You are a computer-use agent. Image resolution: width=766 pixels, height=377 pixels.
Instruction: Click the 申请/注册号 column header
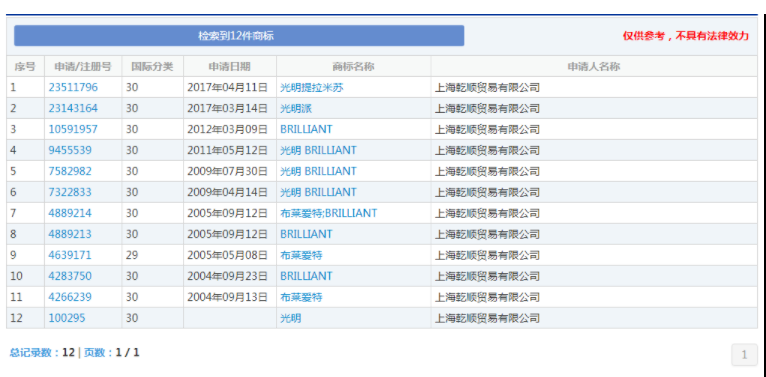[83, 66]
